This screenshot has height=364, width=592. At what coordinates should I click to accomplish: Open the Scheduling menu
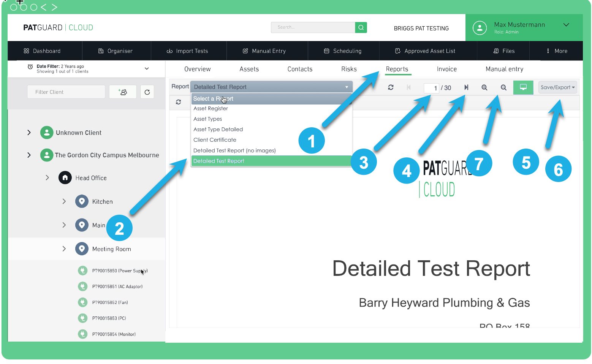(x=343, y=51)
